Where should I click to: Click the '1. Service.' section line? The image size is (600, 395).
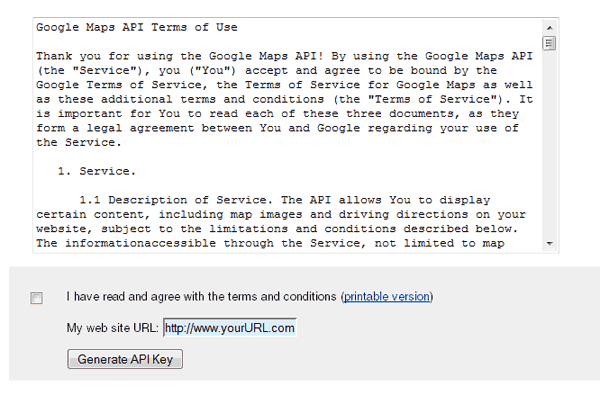[x=97, y=171]
